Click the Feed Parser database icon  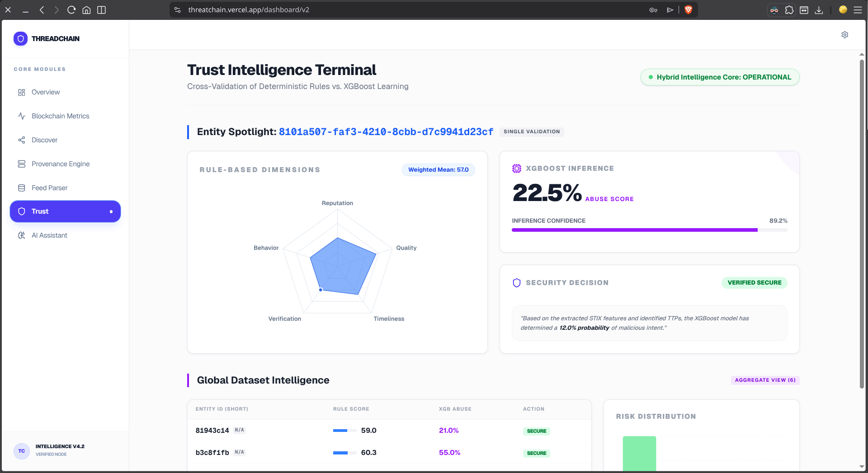pyautogui.click(x=21, y=188)
